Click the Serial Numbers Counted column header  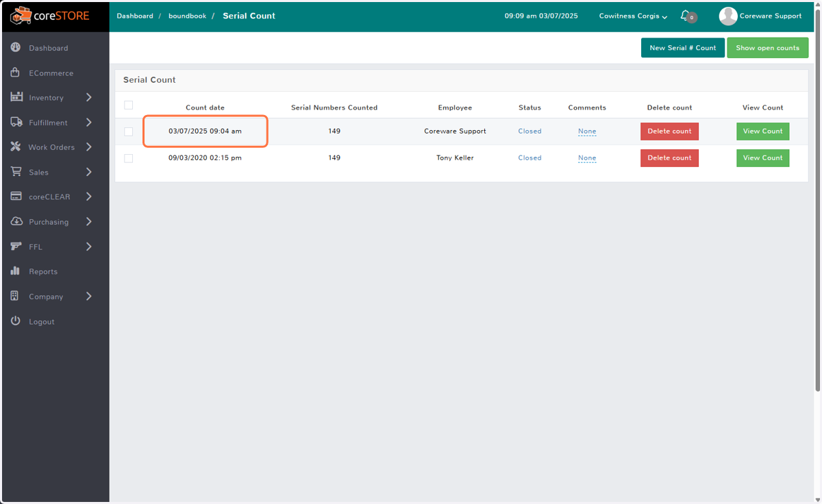tap(334, 108)
